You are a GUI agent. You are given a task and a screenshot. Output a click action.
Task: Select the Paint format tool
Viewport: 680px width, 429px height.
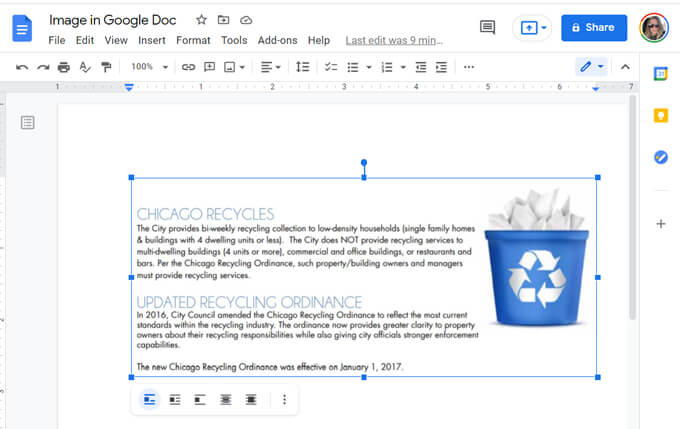[x=106, y=67]
